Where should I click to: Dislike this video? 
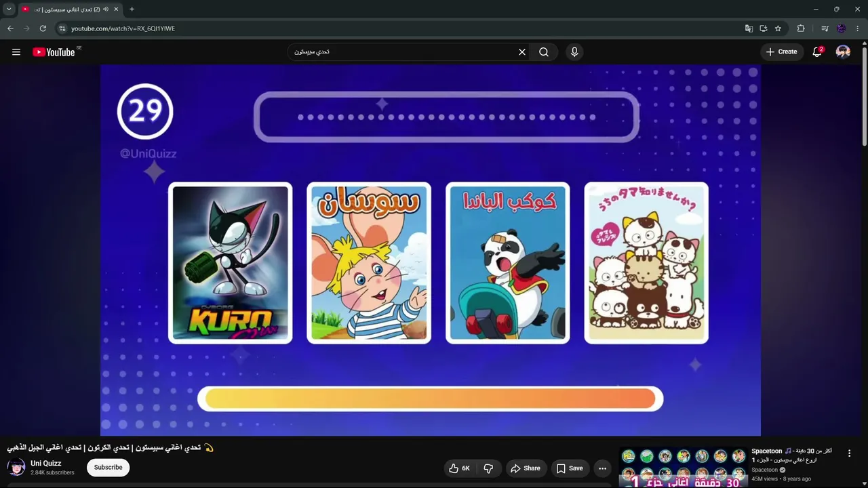pyautogui.click(x=488, y=468)
